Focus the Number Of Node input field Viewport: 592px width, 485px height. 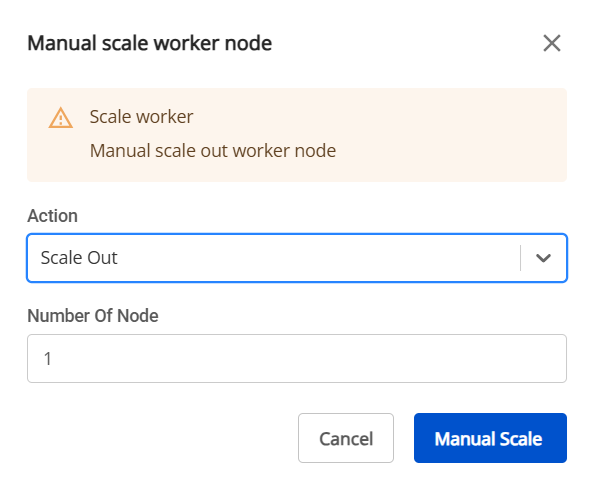click(x=297, y=359)
